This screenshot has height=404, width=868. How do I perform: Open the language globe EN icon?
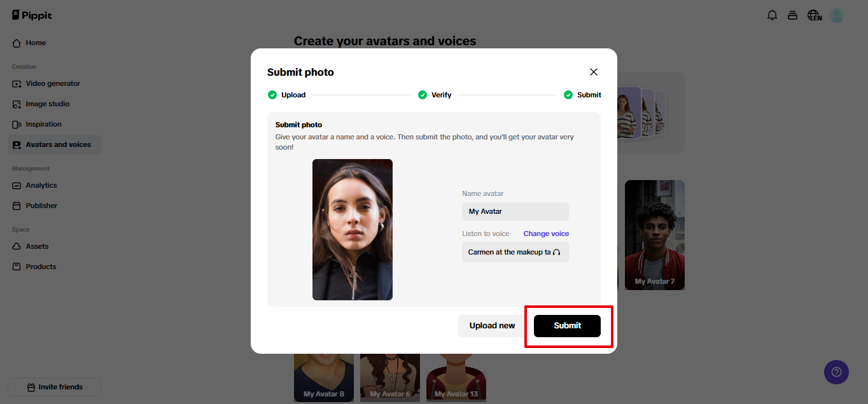click(x=815, y=15)
